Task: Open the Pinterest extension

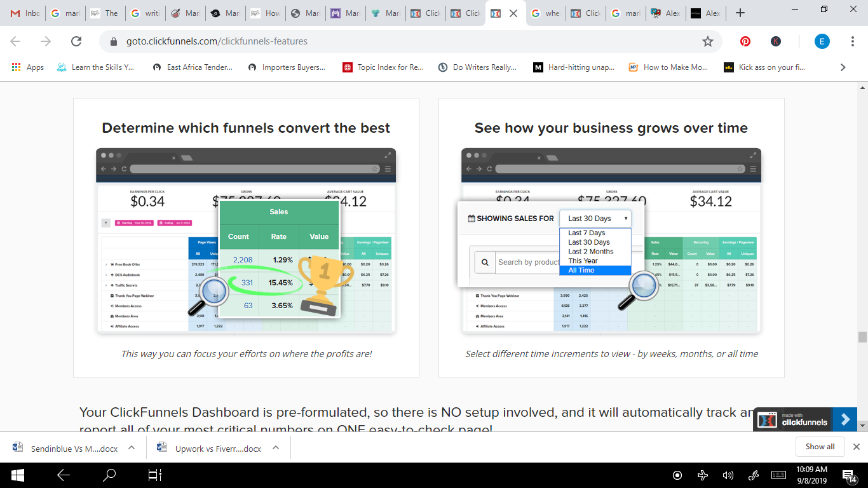Action: tap(745, 41)
